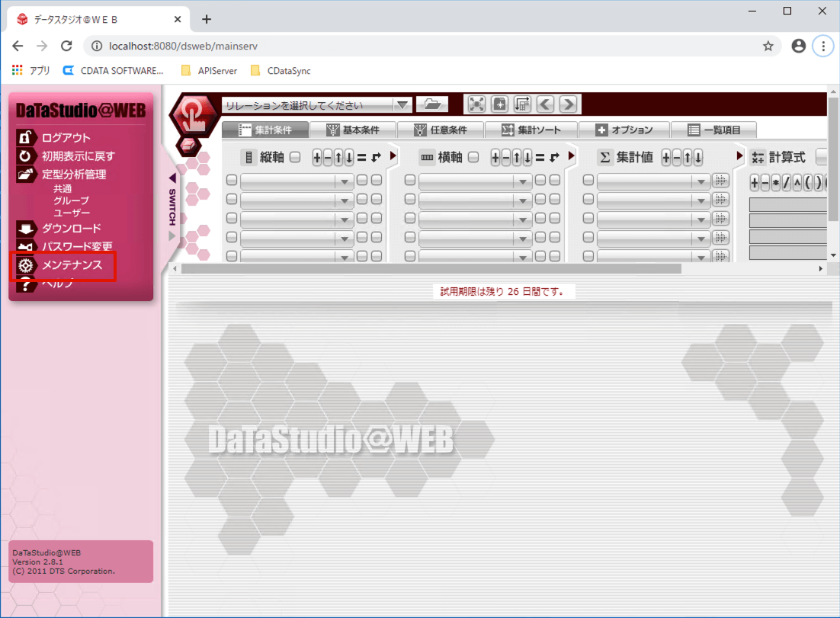Click the first row detail icon in 集計値

(x=720, y=181)
